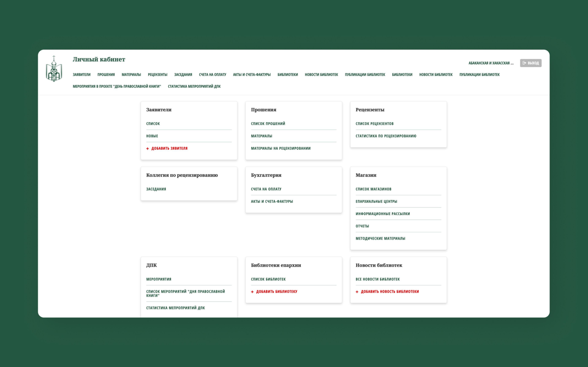Open Заявители in top navigation
This screenshot has width=588, height=367.
pos(82,75)
